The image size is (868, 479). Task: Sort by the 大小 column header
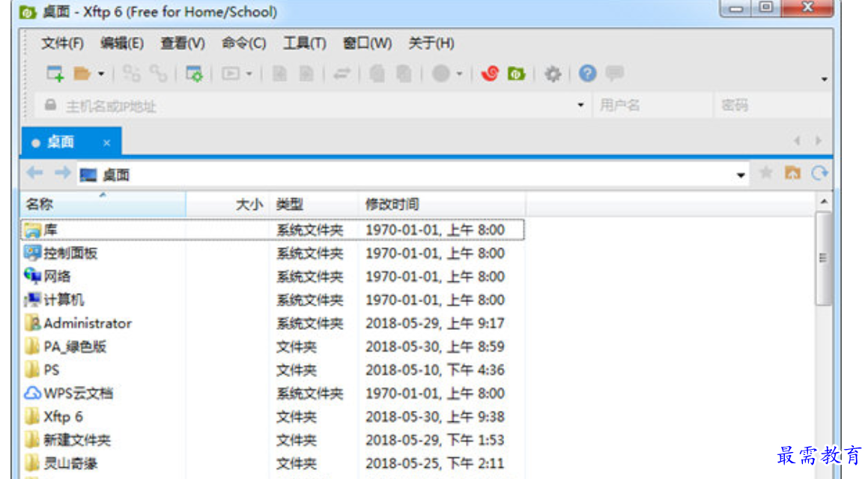tap(228, 204)
